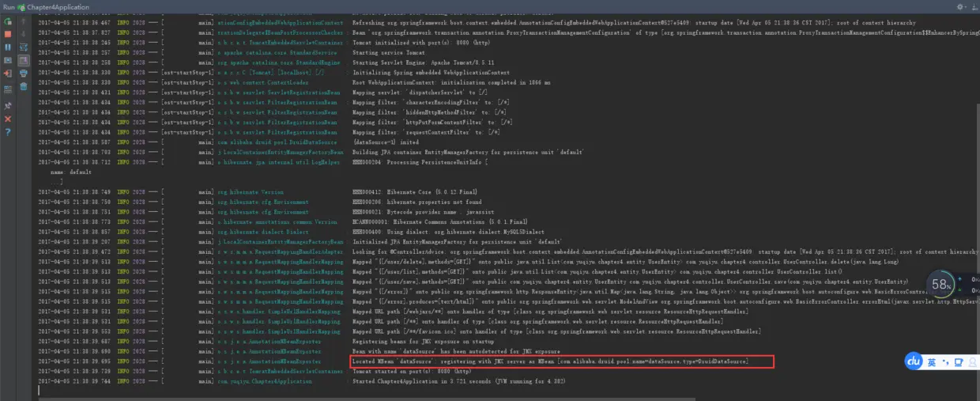Screen dimensions: 980x401
Task: Click the 'Using dialect: org.hibernate.dialect.MySQLDialect' line
Action: tap(443, 232)
